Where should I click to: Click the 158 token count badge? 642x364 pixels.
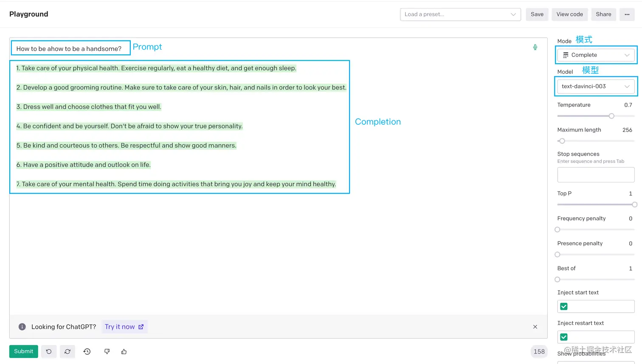539,351
